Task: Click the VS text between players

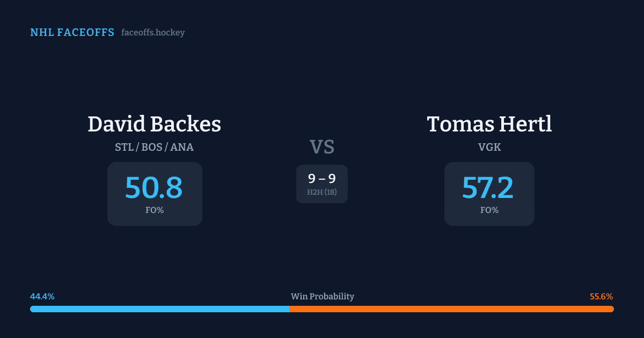Action: 322,146
